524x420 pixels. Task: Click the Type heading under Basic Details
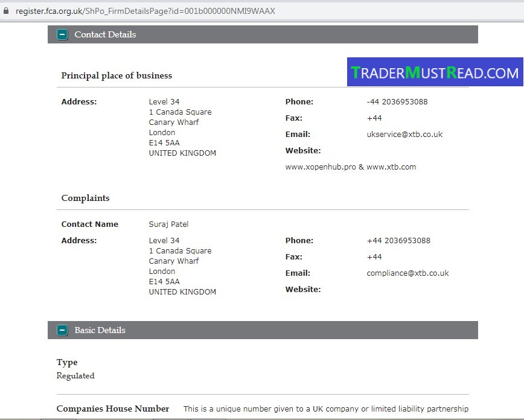pos(67,362)
